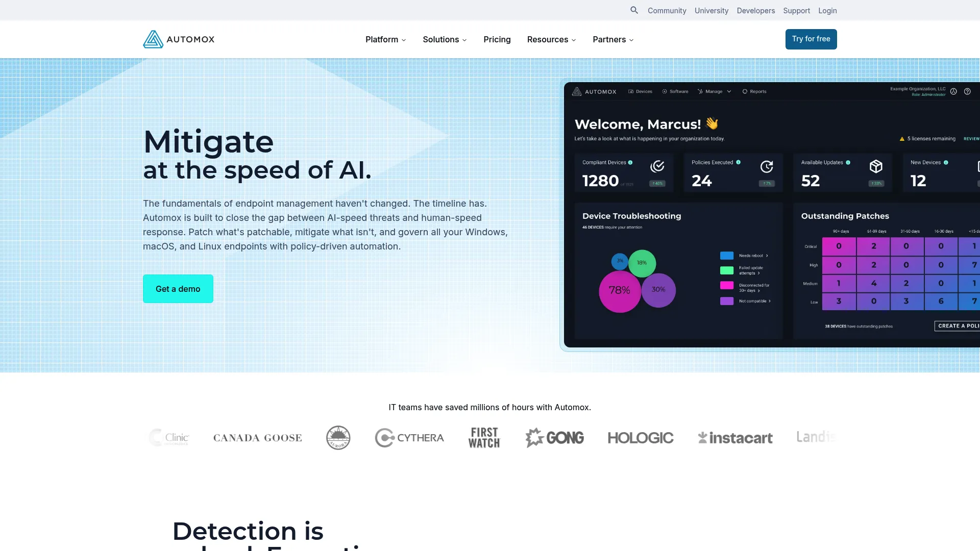980x551 pixels.
Task: Click the Get a demo button
Action: (x=178, y=289)
